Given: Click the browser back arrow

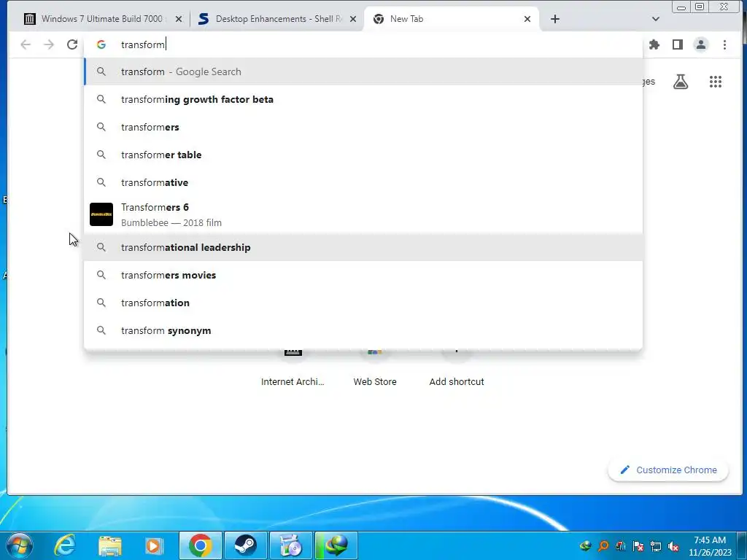Looking at the screenshot, I should [x=26, y=44].
